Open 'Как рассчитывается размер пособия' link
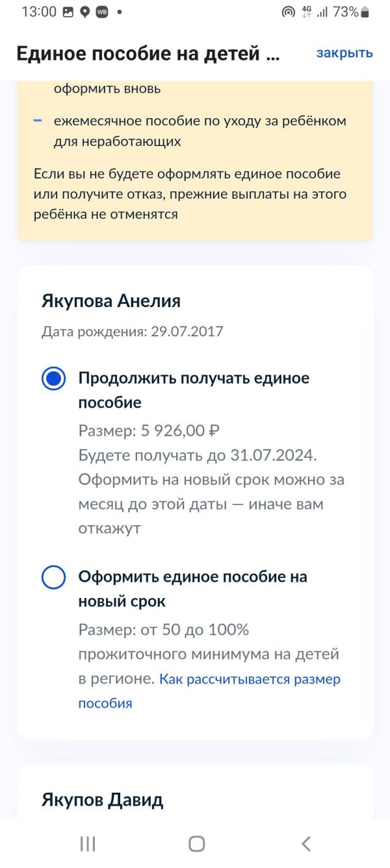 coord(209,691)
